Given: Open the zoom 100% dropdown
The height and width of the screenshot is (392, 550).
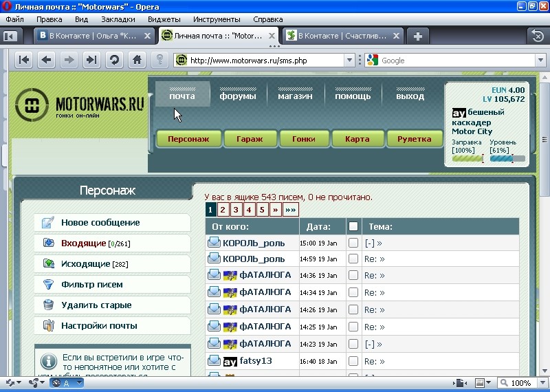Looking at the screenshot, I should click(x=542, y=383).
